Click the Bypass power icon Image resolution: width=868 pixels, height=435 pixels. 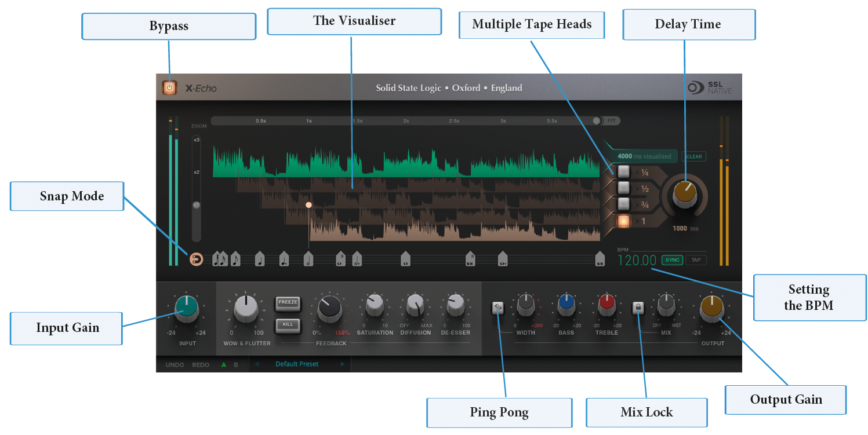(x=169, y=87)
